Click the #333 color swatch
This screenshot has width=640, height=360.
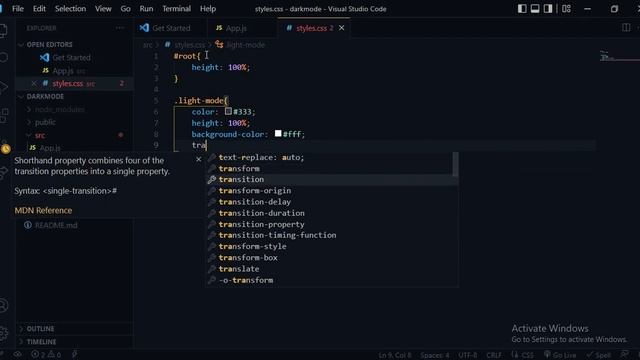coord(228,111)
